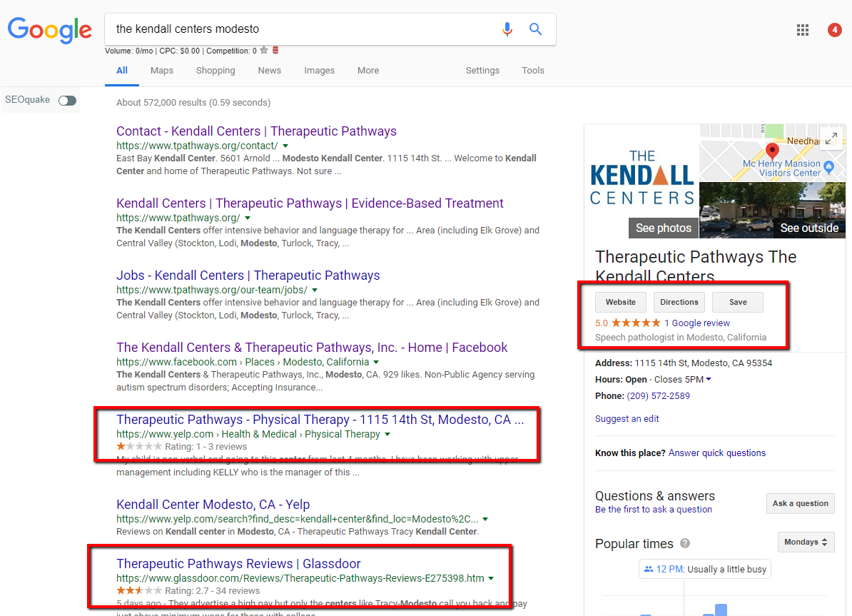Open Therapeutic Pathways Reviews Glassdoor result
852x616 pixels.
(238, 564)
